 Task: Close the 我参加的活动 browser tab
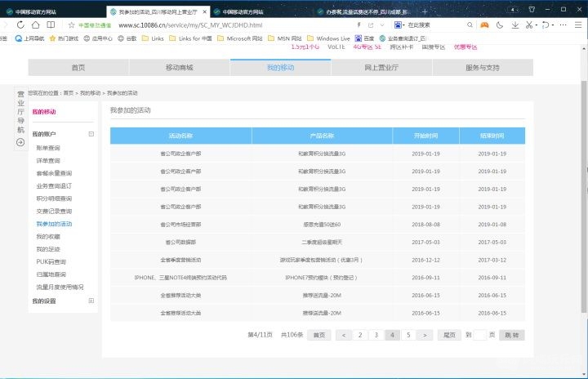(x=204, y=12)
